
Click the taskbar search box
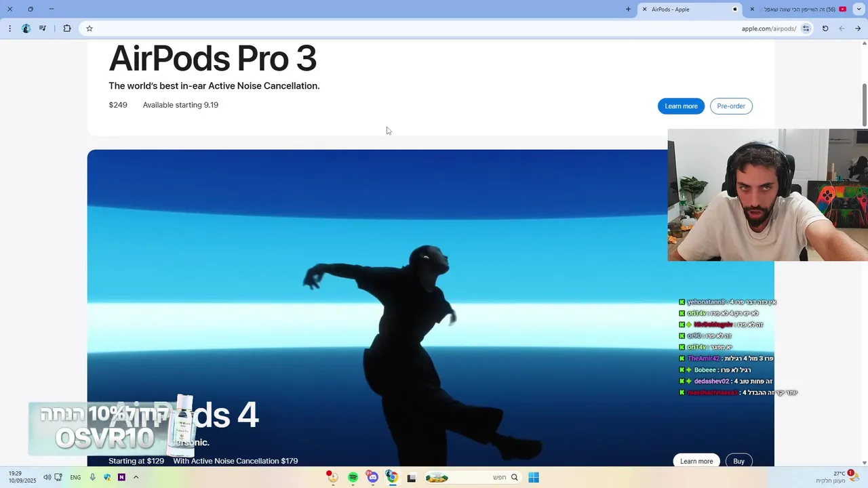472,477
